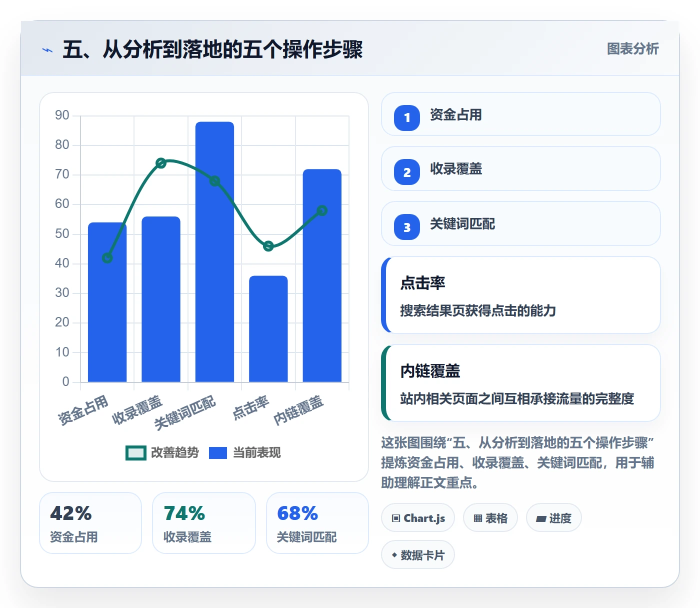Click the trend point on 点击率 bar
Screen dimensions: 700x608
[268, 246]
